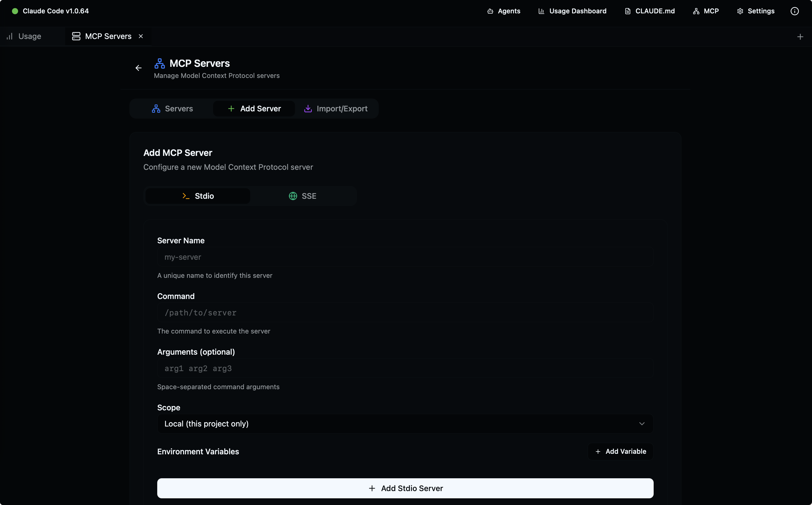Click the "Environment Variables" label
This screenshot has height=505, width=812.
tap(198, 452)
